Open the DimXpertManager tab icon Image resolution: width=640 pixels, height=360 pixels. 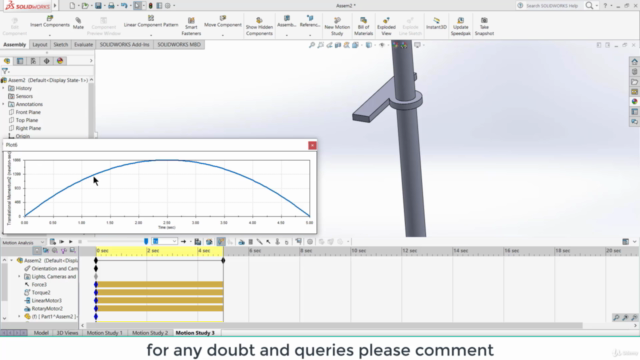[47, 61]
